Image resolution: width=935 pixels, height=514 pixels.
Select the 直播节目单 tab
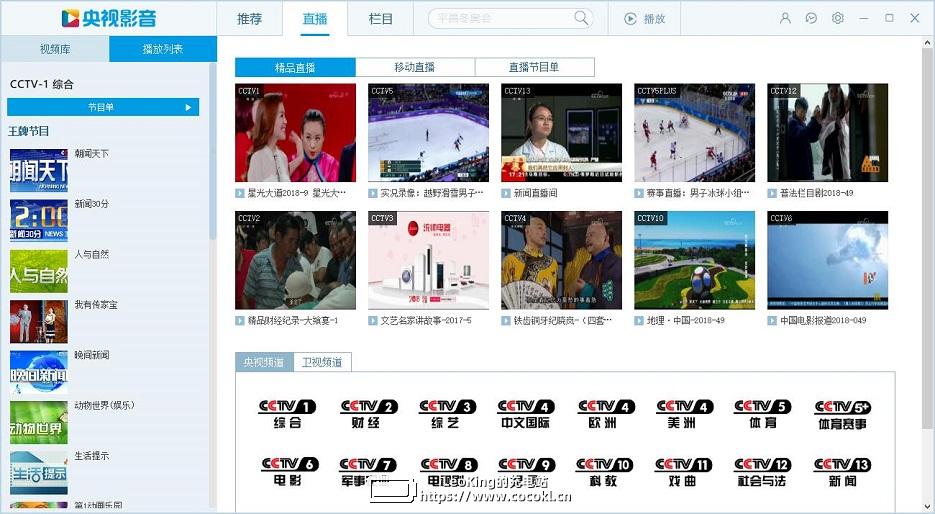pos(534,67)
